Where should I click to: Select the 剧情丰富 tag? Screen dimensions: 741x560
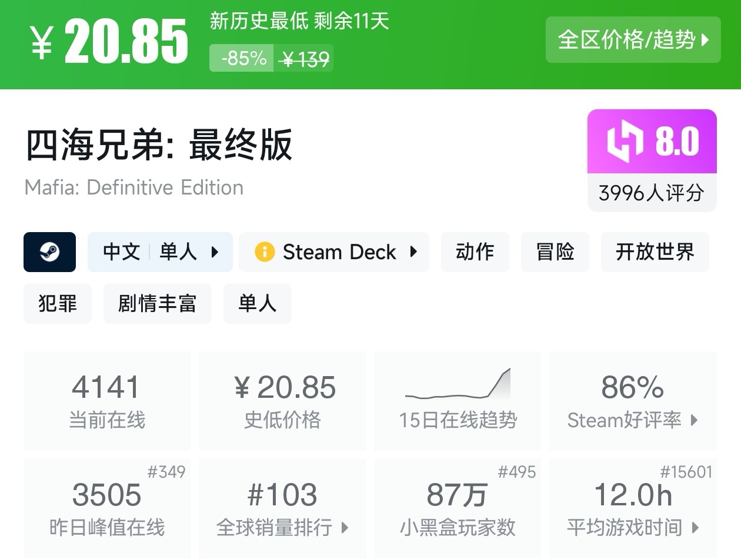pyautogui.click(x=157, y=304)
